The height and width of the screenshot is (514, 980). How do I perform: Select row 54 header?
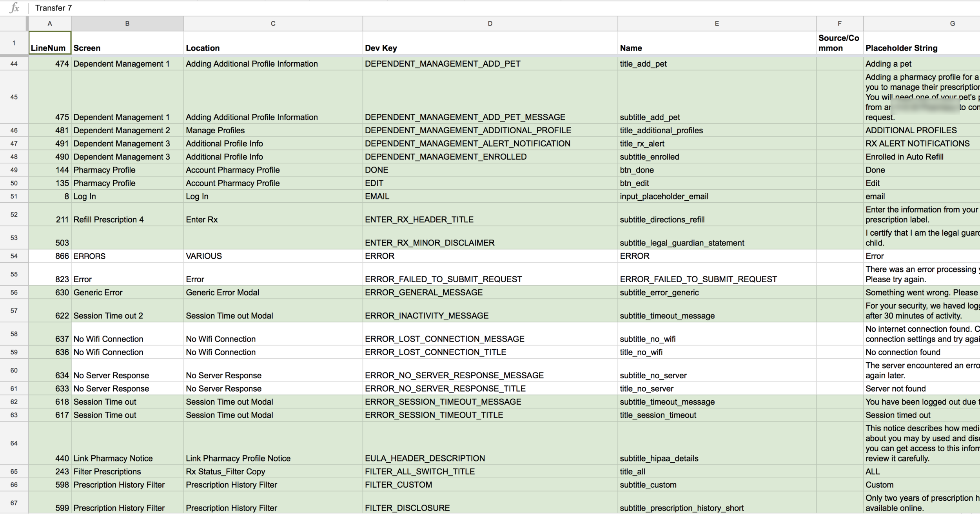[x=14, y=256]
